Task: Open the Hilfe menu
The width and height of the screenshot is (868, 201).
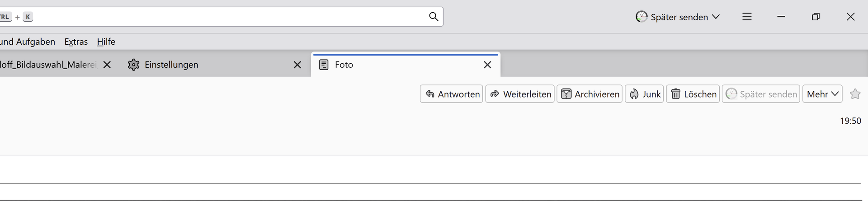Action: coord(106,42)
